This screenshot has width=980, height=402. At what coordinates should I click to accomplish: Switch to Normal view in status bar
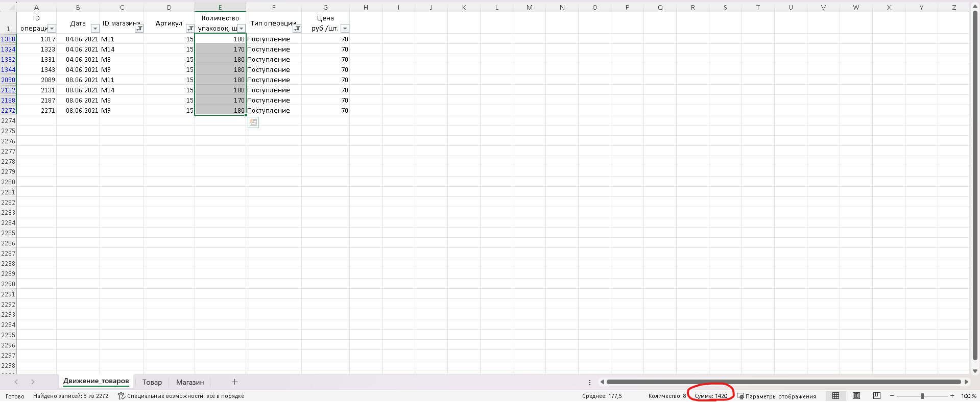coord(835,396)
